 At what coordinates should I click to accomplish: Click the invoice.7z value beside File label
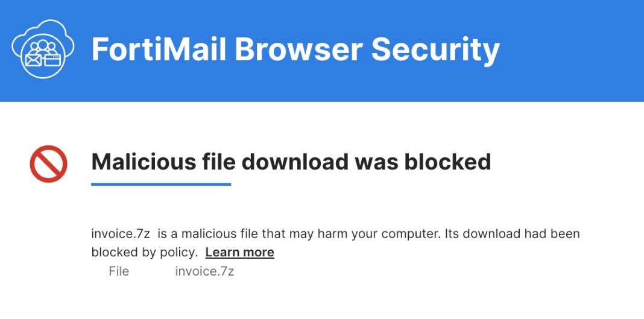coord(204,271)
